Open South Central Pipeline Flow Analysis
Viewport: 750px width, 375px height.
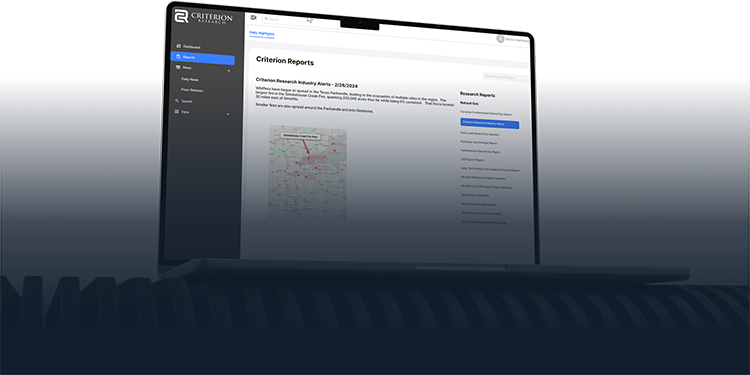tap(484, 222)
